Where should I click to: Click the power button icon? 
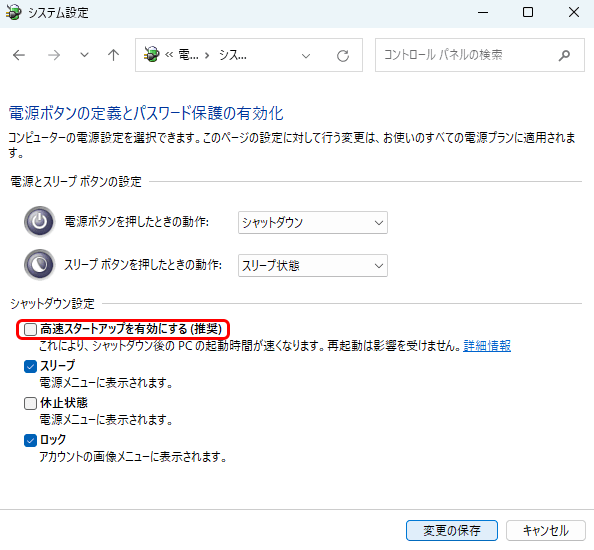(39, 222)
